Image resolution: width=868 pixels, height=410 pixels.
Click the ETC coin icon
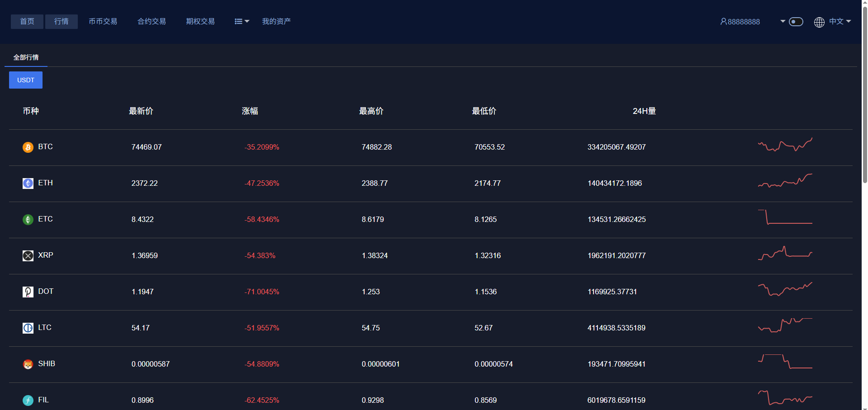[28, 220]
